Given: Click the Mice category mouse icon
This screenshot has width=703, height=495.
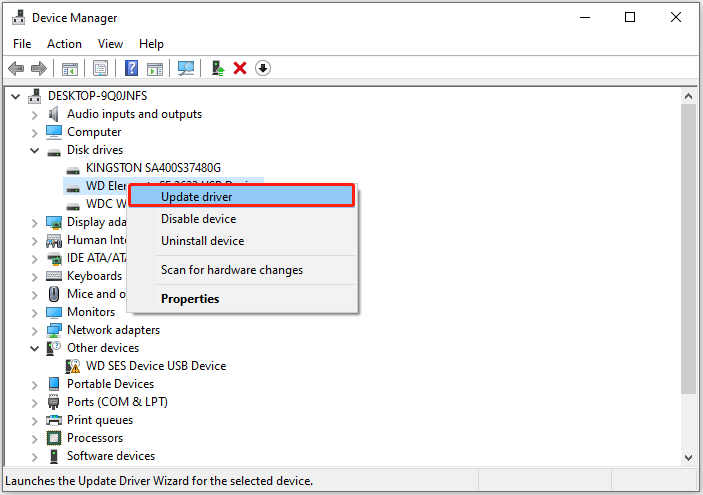Looking at the screenshot, I should coord(54,294).
